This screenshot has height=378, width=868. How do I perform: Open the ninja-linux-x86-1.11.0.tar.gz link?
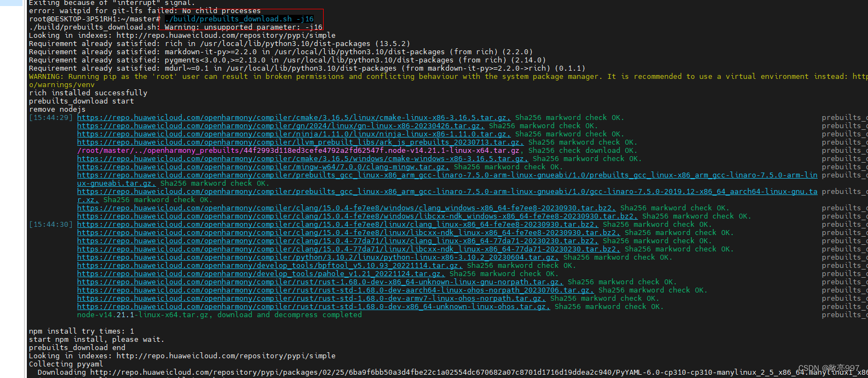[x=294, y=134]
